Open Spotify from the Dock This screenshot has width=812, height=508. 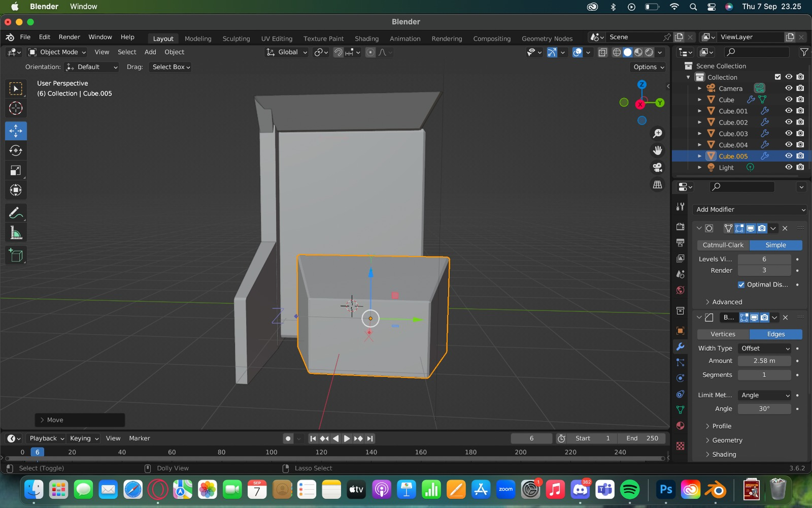tap(630, 490)
